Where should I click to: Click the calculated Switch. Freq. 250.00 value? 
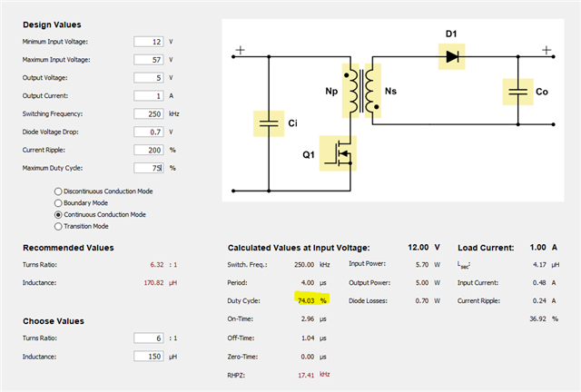(304, 265)
